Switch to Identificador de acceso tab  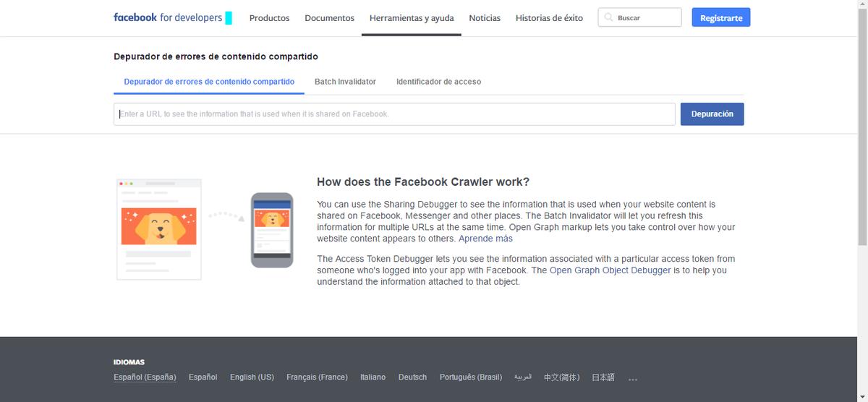pyautogui.click(x=438, y=82)
